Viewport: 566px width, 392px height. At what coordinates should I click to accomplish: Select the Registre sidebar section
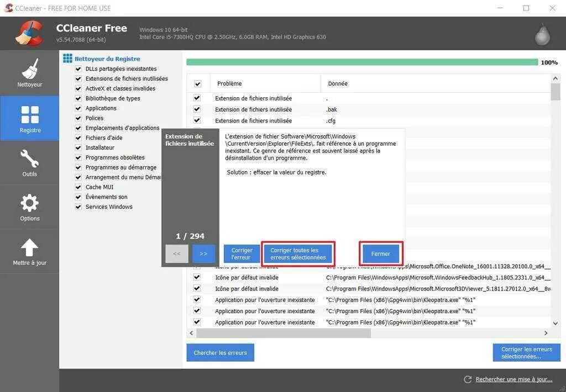[x=30, y=118]
